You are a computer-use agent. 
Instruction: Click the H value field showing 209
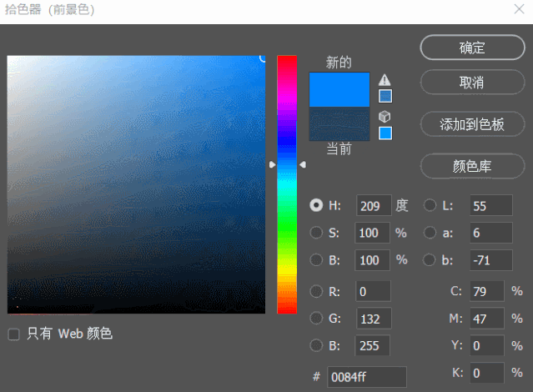pos(374,205)
